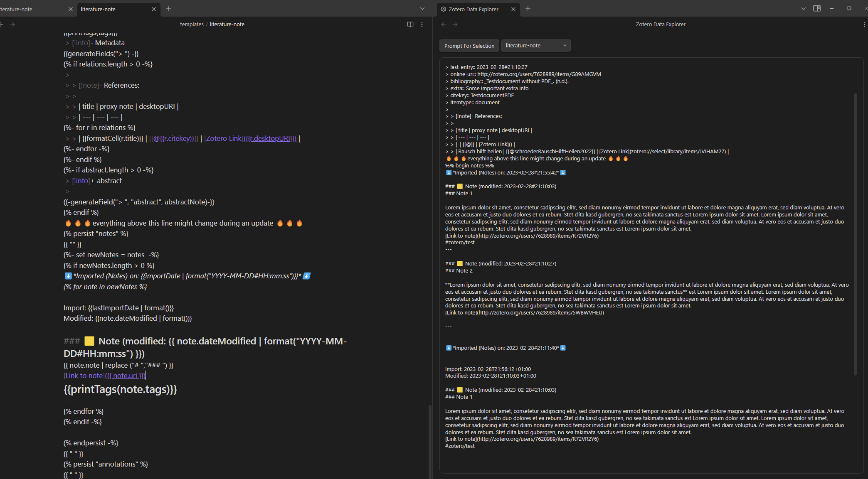This screenshot has width=868, height=479.
Task: Navigate forward in left pane
Action: coord(12,25)
